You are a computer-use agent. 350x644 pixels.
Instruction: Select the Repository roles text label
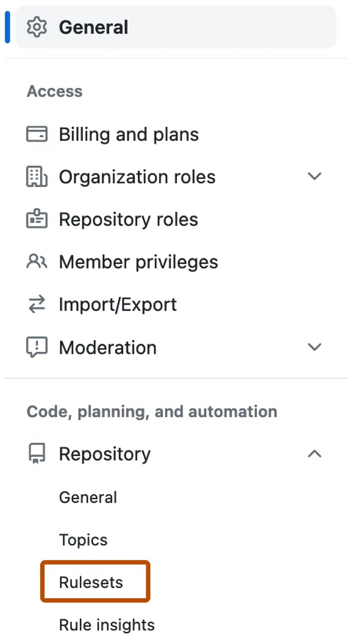coord(129,220)
